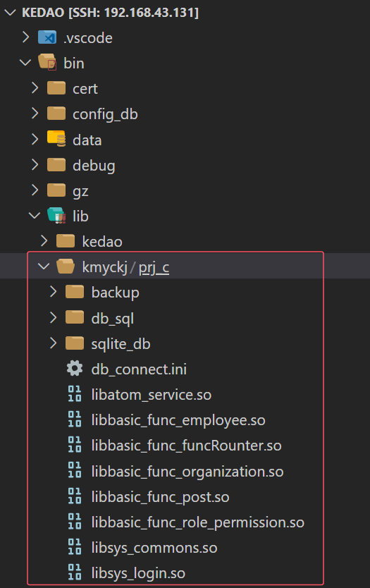Click the binary icon beside libsys_login.so
Screen dimensions: 370x588
[x=75, y=572]
